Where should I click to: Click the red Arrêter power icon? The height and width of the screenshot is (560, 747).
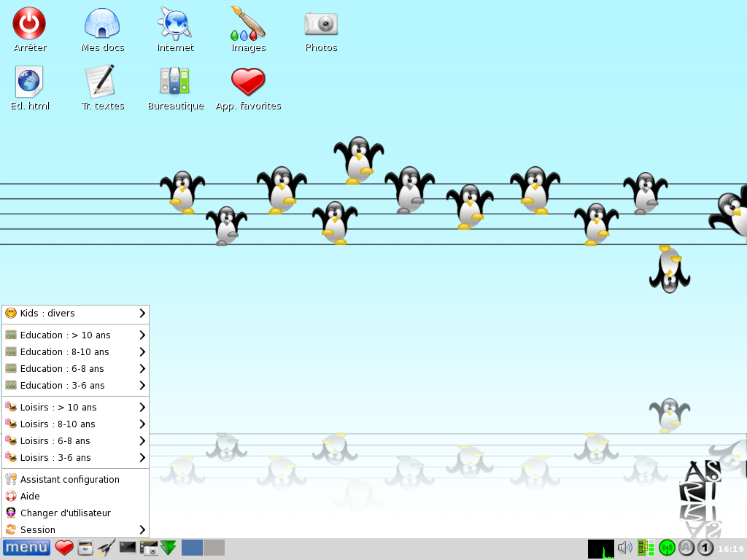29,23
